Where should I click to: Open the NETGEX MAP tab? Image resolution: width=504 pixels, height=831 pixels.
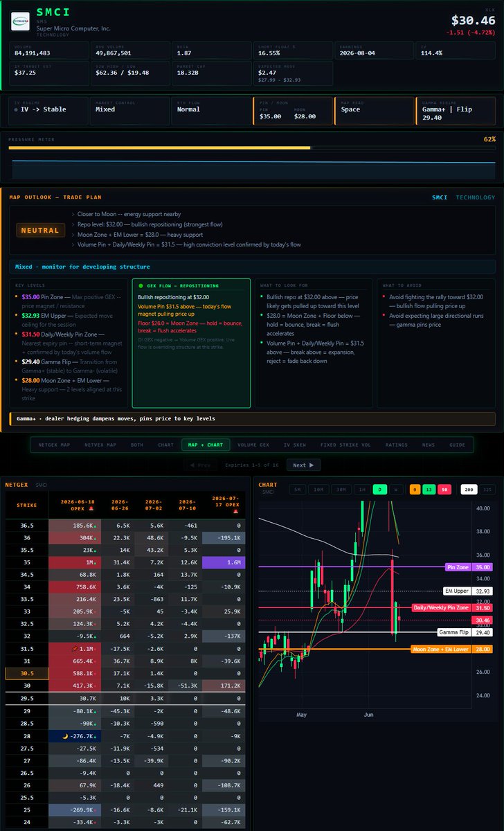[54, 445]
